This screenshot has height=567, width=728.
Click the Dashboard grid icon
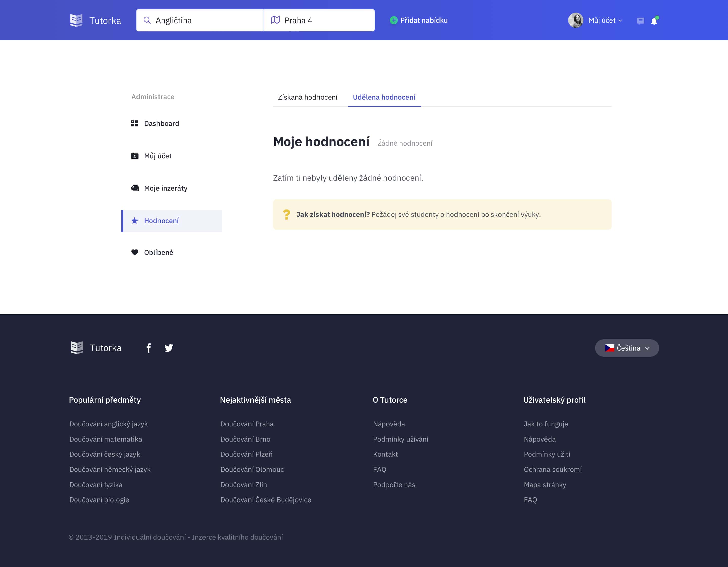134,123
